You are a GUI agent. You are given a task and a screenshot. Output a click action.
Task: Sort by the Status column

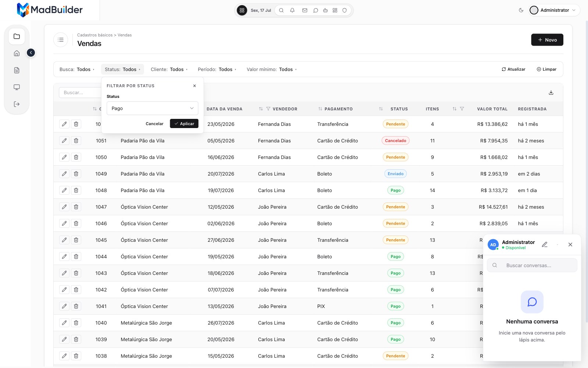(x=381, y=109)
